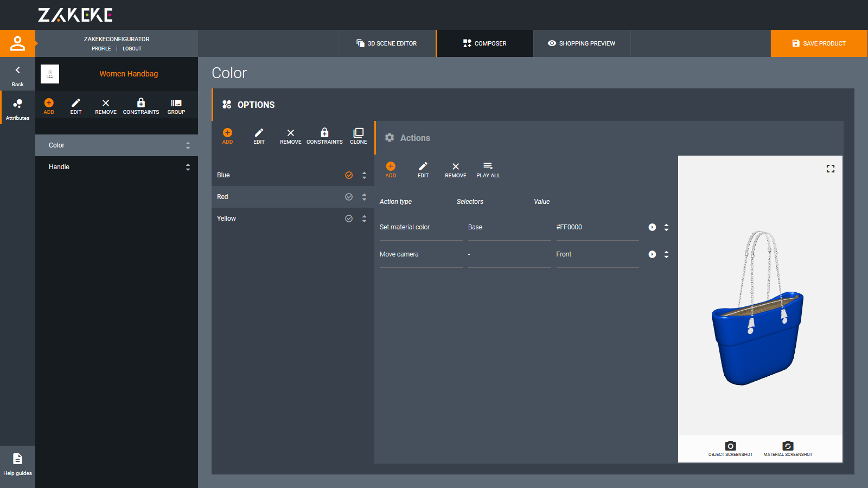Take a material screenshot
Viewport: 868px width, 488px height.
click(x=788, y=446)
